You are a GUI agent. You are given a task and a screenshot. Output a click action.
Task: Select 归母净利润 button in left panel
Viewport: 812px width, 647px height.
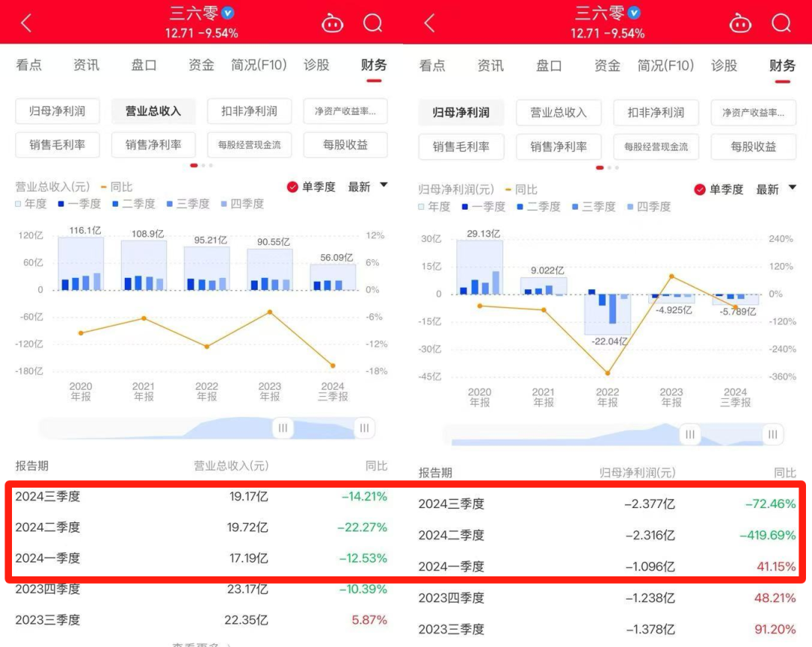click(x=57, y=111)
